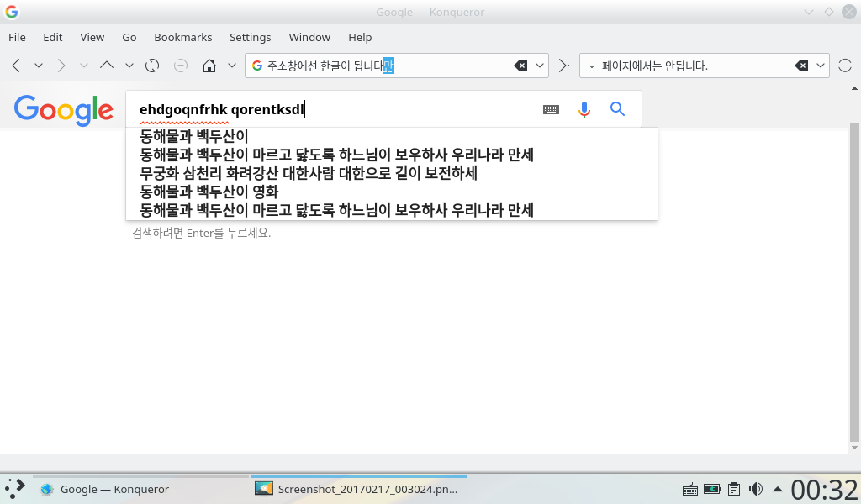The width and height of the screenshot is (861, 504).
Task: Go to the Home page icon
Action: [209, 66]
